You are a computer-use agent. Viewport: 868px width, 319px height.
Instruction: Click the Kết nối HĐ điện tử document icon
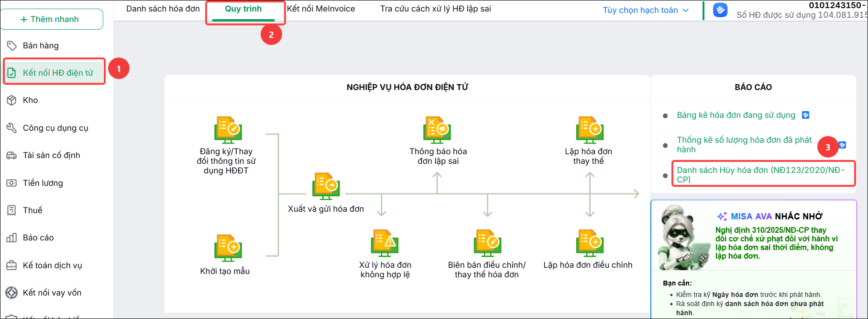coord(11,73)
